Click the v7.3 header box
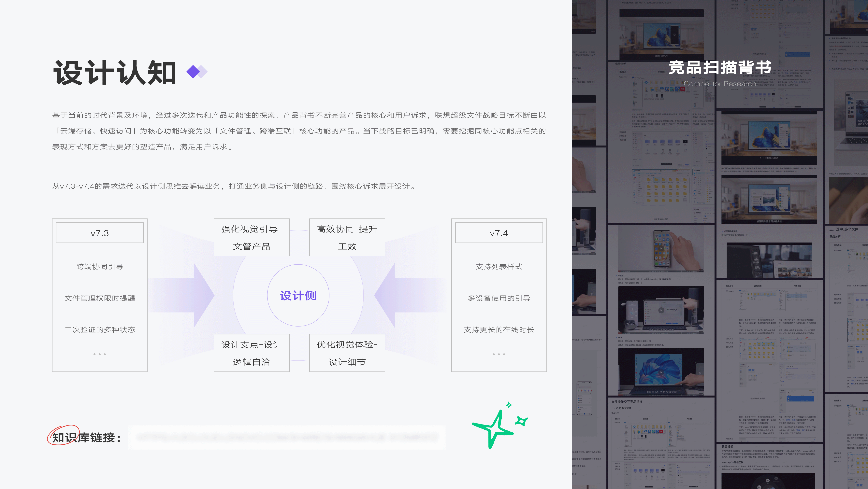The width and height of the screenshot is (868, 489). (x=100, y=233)
